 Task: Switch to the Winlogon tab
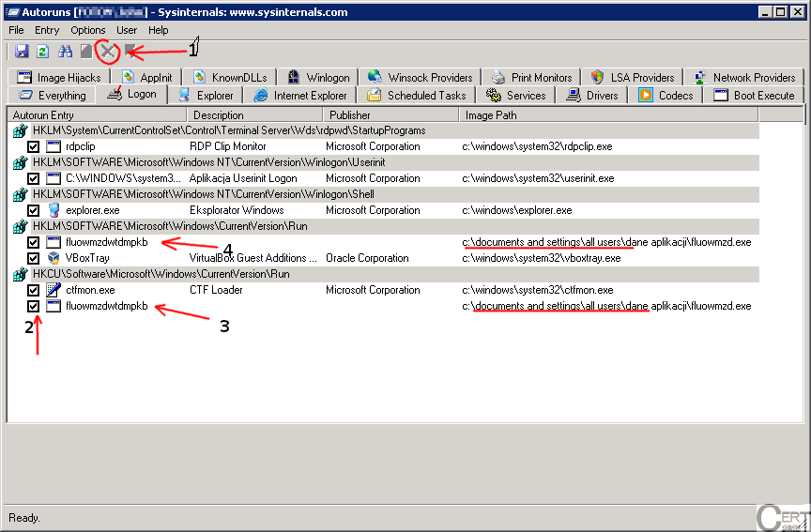tap(318, 78)
